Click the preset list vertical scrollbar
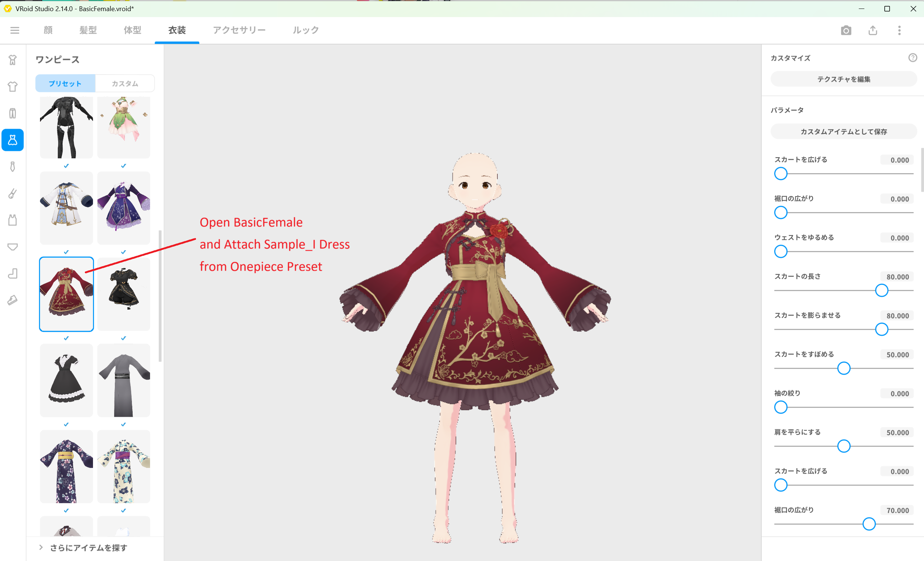This screenshot has width=924, height=561. coord(160,296)
